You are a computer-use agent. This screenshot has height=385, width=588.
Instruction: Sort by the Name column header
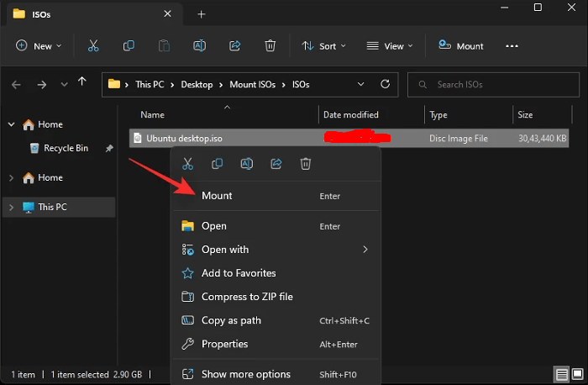pos(152,115)
